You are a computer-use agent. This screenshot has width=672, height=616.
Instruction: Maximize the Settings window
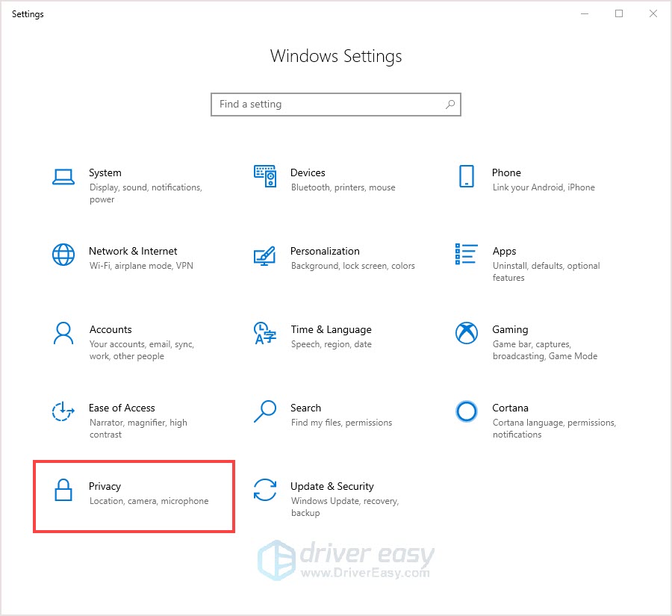pyautogui.click(x=619, y=13)
